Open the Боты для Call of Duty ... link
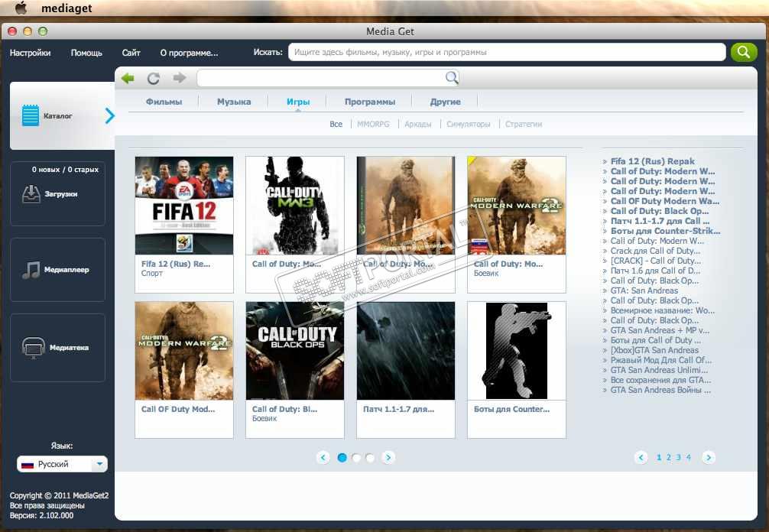Image resolution: width=769 pixels, height=532 pixels. pos(656,340)
